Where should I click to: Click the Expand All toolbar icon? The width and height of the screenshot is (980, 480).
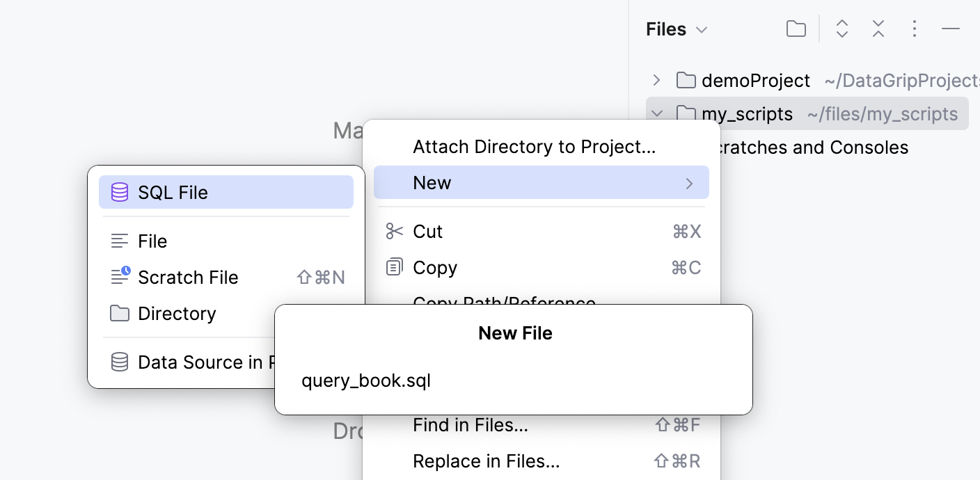[841, 29]
